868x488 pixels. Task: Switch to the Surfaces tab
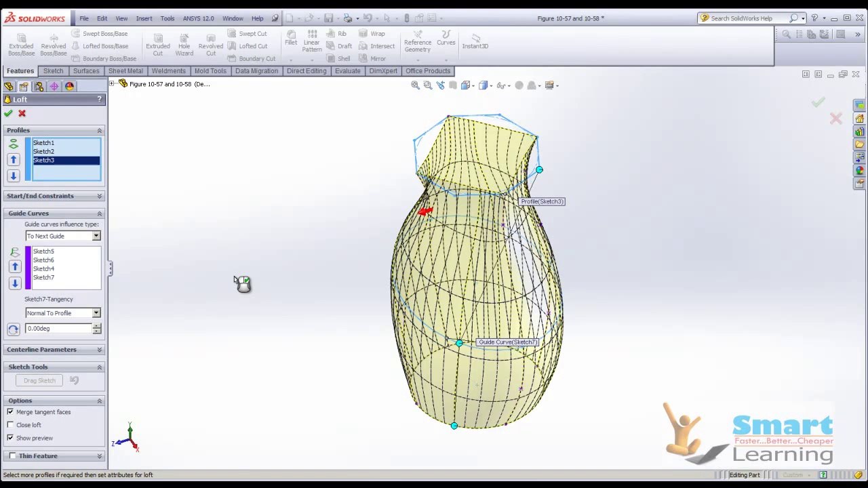coord(86,71)
